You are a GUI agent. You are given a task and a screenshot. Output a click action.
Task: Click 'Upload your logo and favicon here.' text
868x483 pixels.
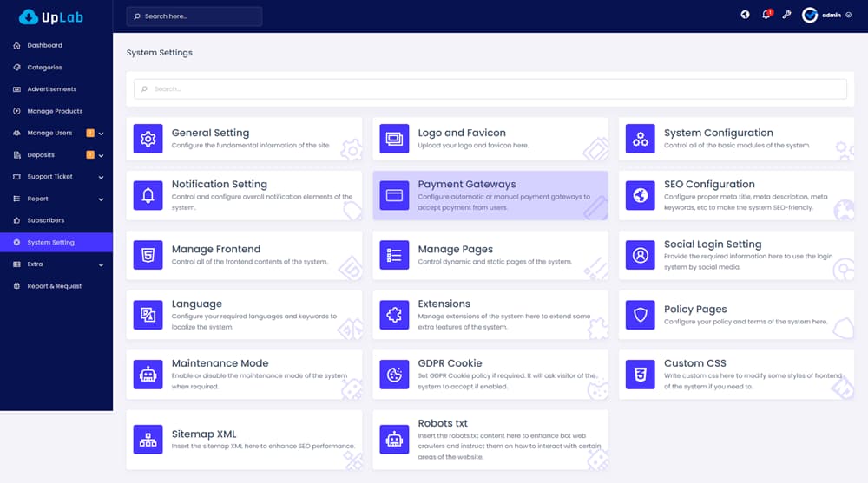473,146
